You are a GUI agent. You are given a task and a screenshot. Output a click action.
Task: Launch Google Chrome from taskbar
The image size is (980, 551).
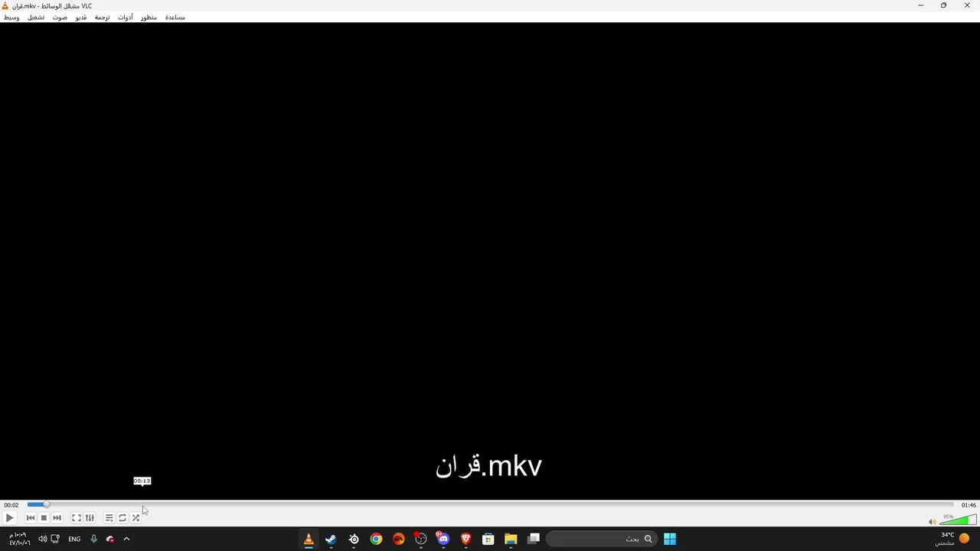(376, 539)
